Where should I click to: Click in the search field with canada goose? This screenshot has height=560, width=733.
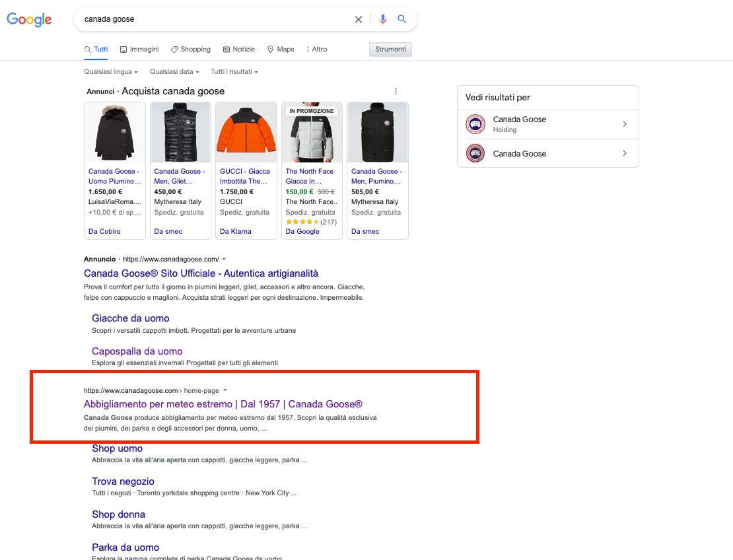[x=215, y=19]
